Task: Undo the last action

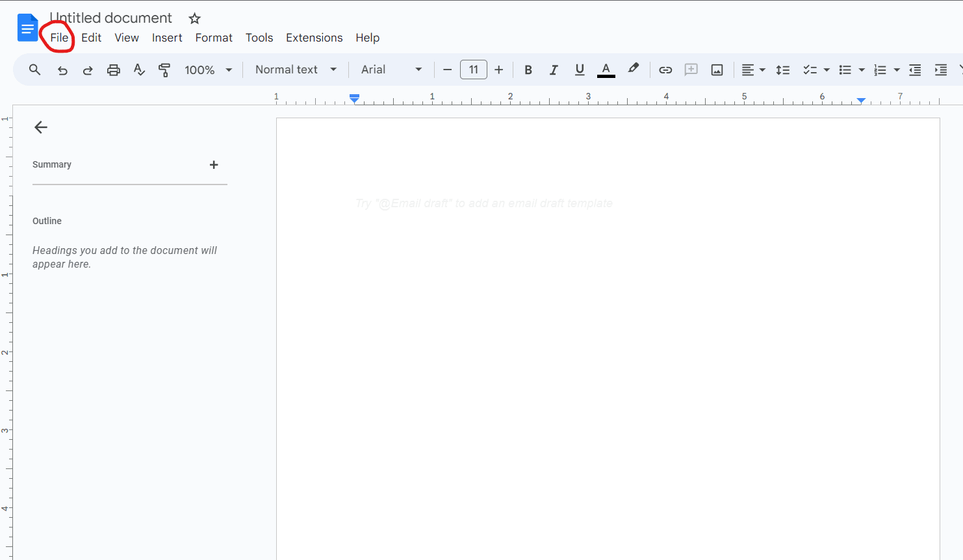Action: click(62, 70)
